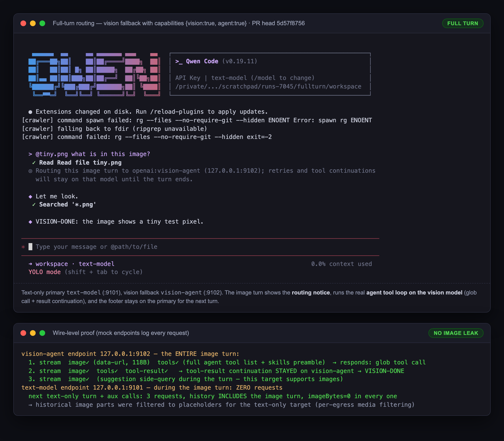The width and height of the screenshot is (504, 441).
Task: Click the 'command failed ... exit=-2' crawler line
Action: click(x=147, y=137)
